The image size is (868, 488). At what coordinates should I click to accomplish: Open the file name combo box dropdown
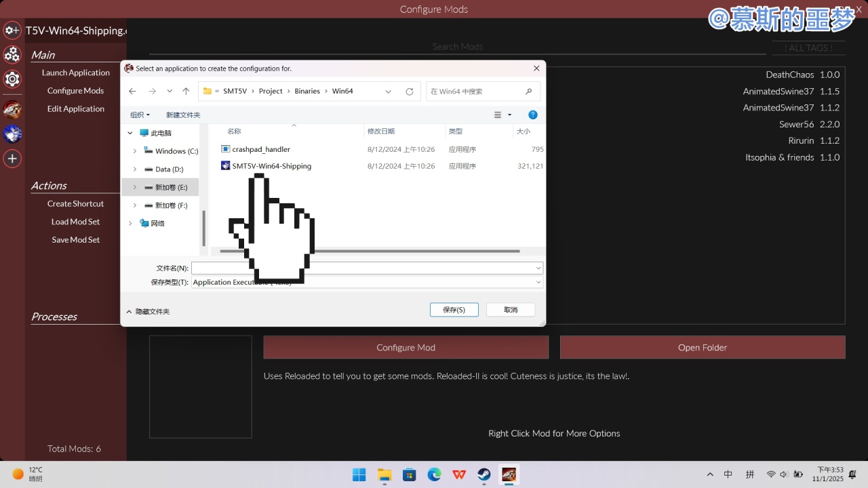tap(538, 268)
